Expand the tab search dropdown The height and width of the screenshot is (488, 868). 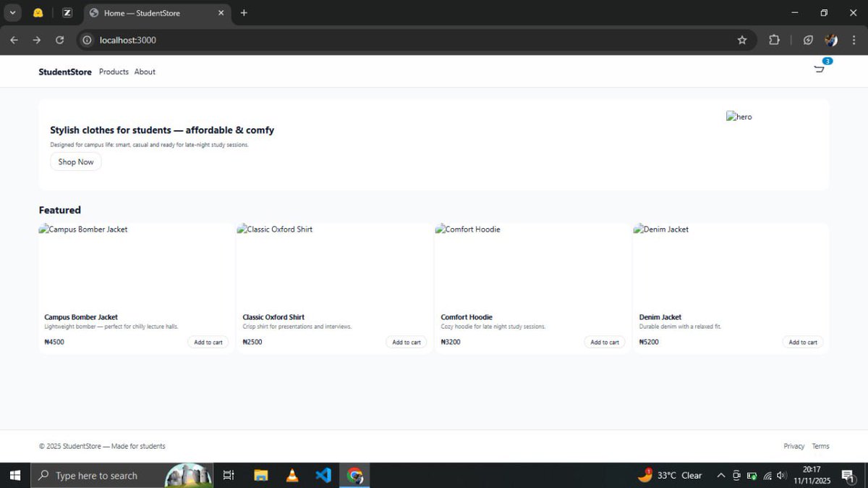[12, 12]
